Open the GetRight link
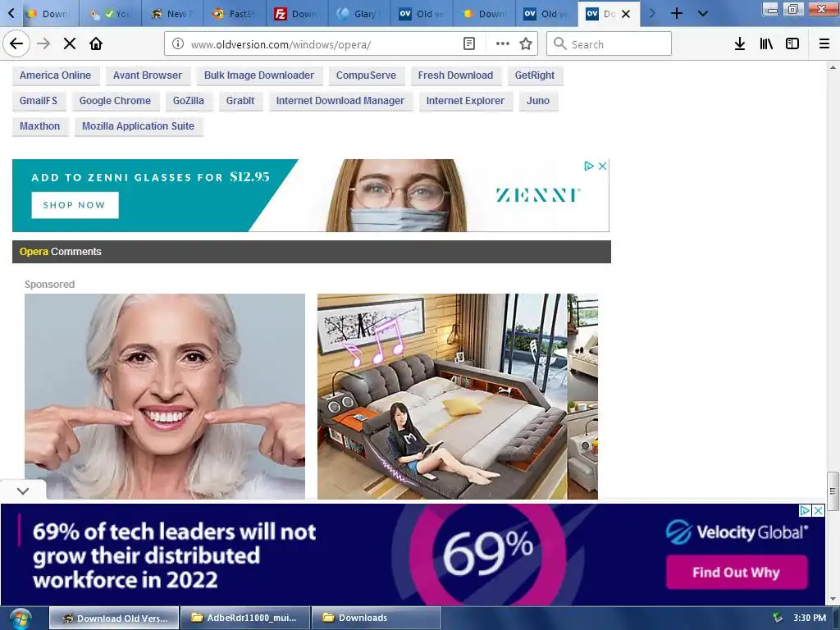The height and width of the screenshot is (630, 840). point(535,75)
